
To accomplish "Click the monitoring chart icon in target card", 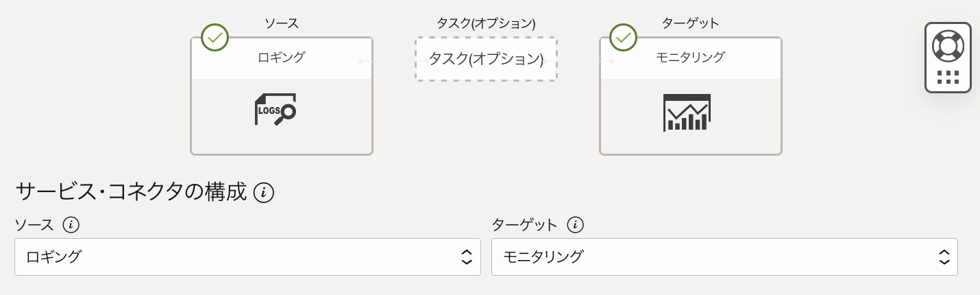I will [687, 113].
